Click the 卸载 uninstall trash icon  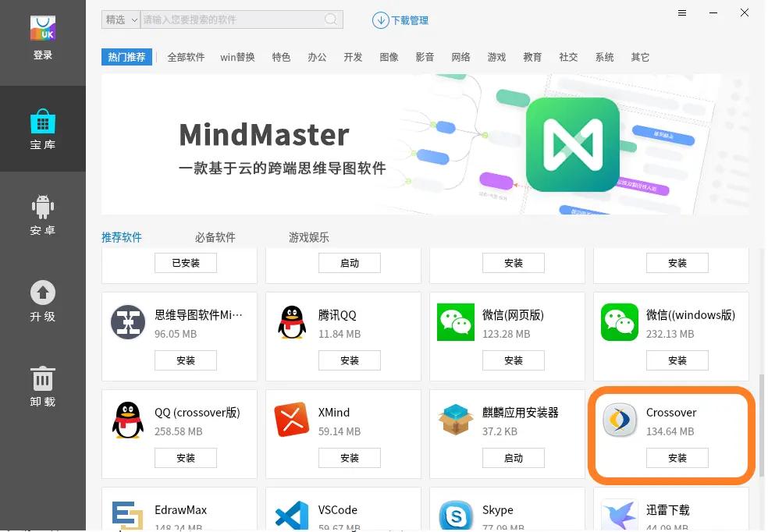pyautogui.click(x=42, y=378)
